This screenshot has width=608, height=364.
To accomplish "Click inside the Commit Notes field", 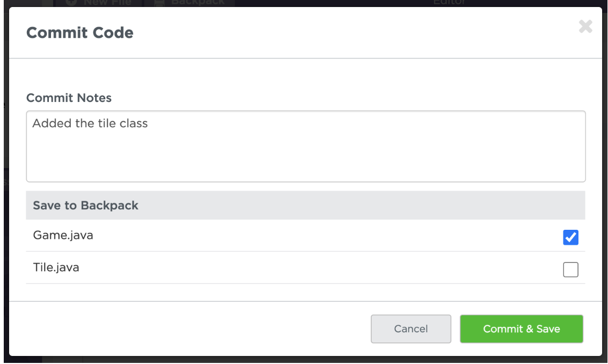I will [306, 146].
